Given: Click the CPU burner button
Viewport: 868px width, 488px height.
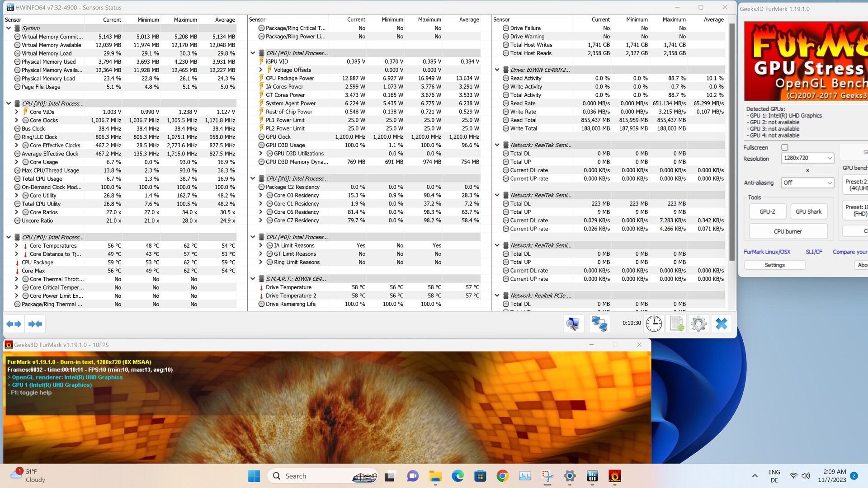Looking at the screenshot, I should pos(788,231).
